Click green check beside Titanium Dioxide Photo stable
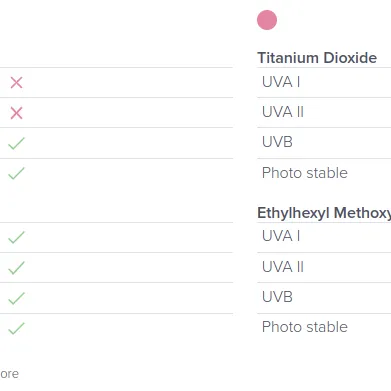 16,173
